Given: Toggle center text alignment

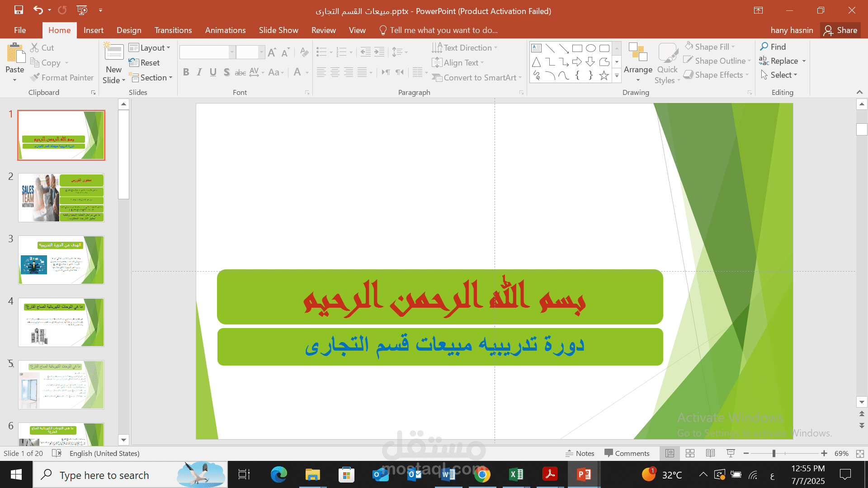Looking at the screenshot, I should 335,72.
